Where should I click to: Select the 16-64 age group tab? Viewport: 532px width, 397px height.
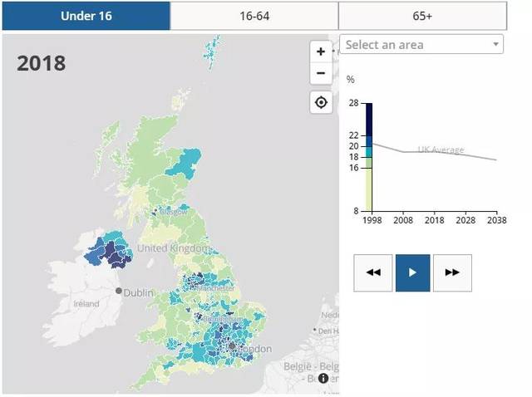254,16
